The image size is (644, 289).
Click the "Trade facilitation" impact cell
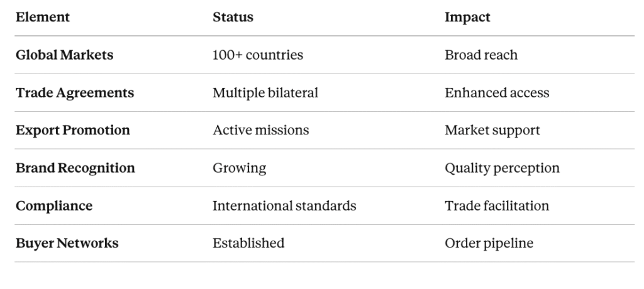[497, 206]
